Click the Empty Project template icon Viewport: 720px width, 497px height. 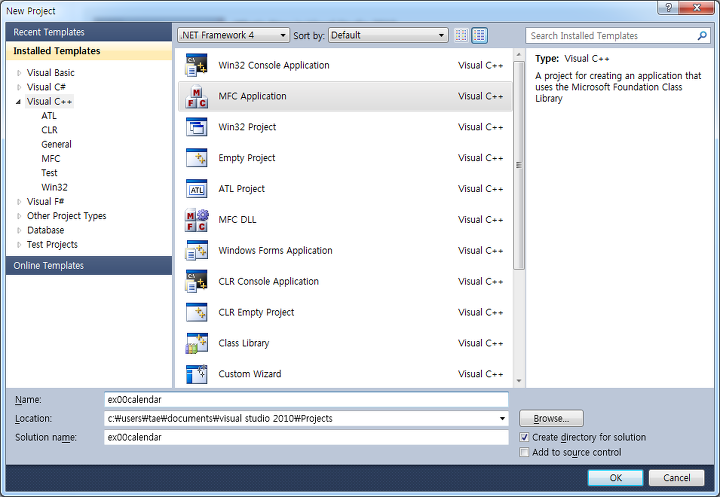pos(197,158)
